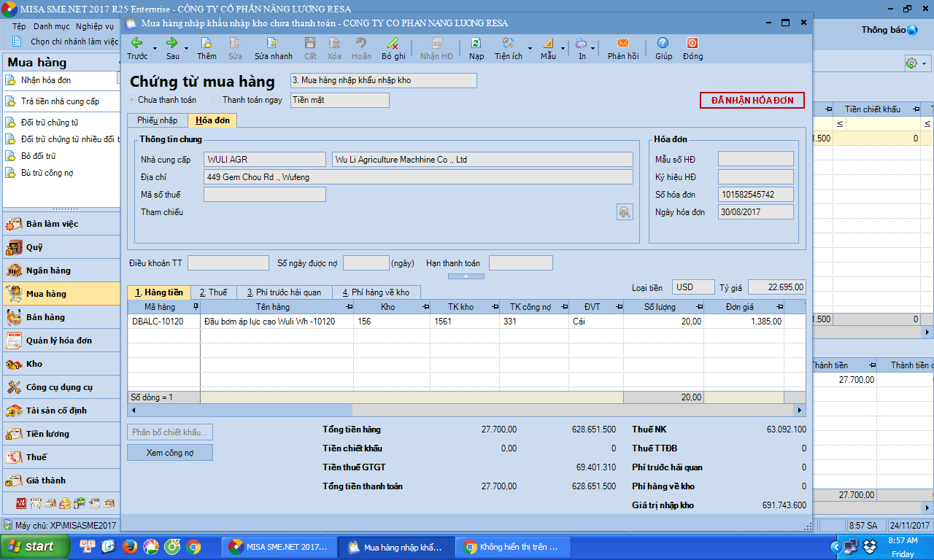
Task: Click the Xem công nợ button
Action: tap(170, 453)
